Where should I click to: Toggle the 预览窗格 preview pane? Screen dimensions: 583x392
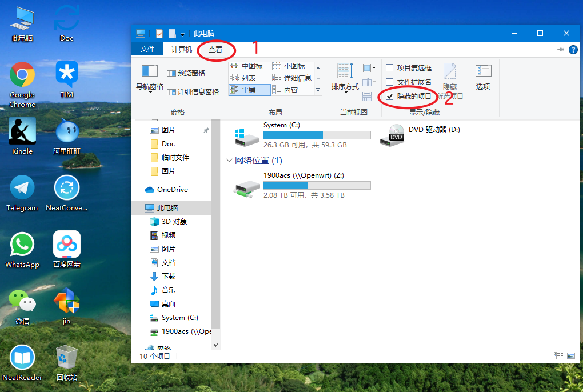click(x=186, y=73)
